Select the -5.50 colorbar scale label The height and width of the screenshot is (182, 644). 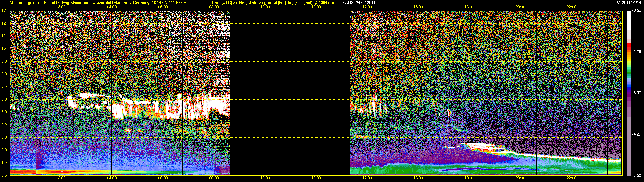(636, 175)
